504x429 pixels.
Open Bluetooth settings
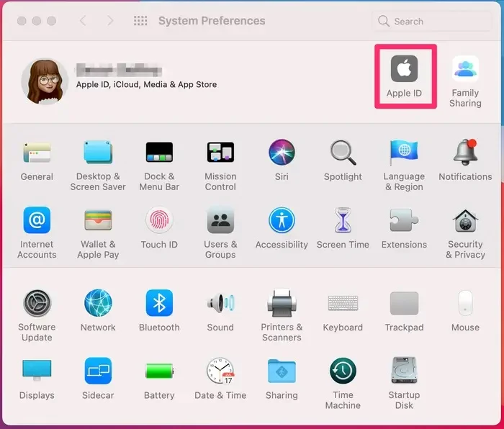[x=159, y=303]
